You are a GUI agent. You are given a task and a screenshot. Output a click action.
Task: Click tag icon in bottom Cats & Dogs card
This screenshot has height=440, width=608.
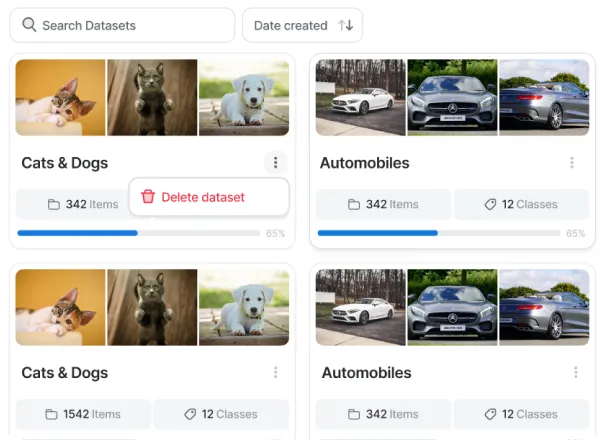coord(190,414)
